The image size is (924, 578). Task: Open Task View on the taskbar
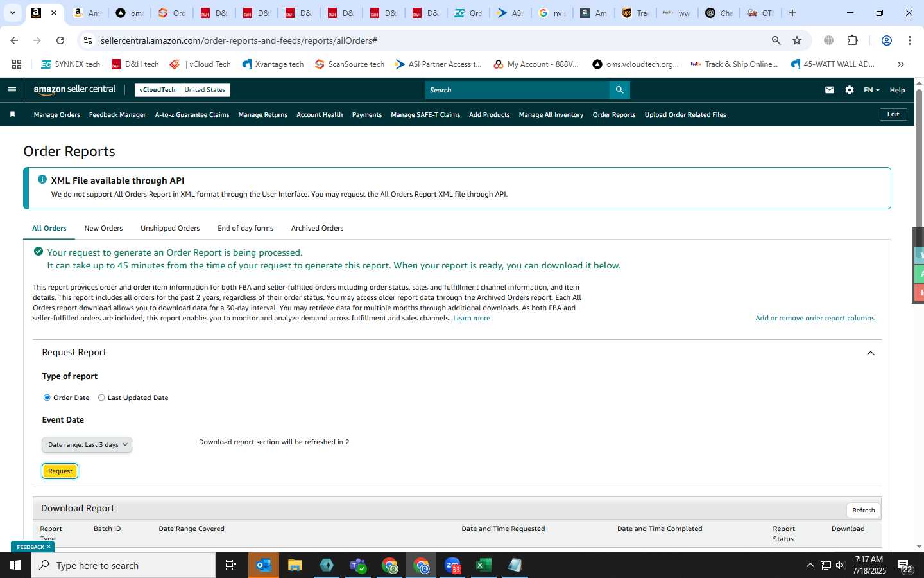[231, 565]
